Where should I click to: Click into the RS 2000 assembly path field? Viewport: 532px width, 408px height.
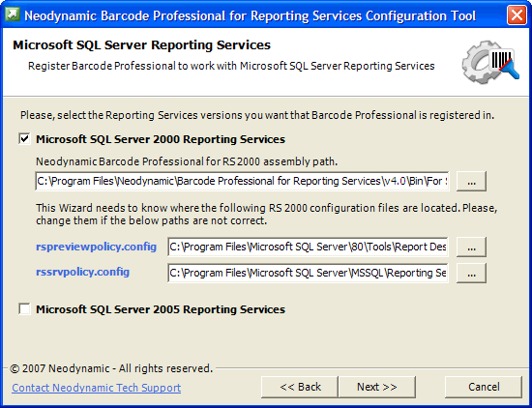point(242,181)
